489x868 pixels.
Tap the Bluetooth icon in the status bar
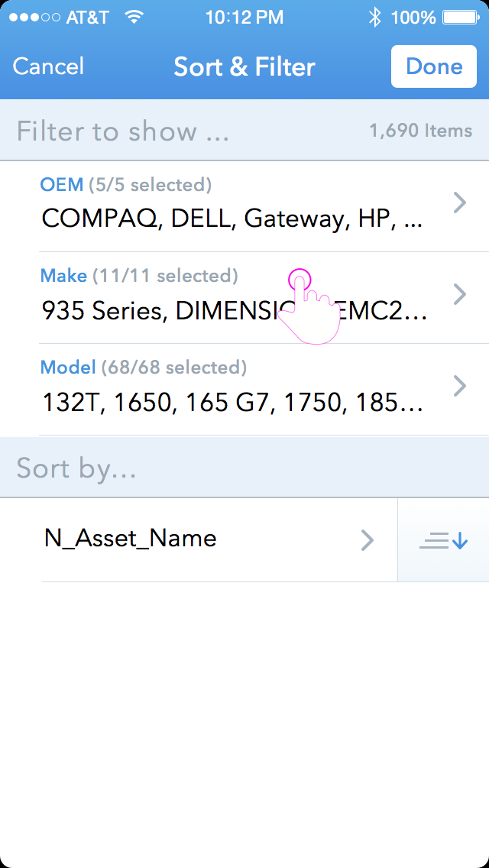coord(374,16)
